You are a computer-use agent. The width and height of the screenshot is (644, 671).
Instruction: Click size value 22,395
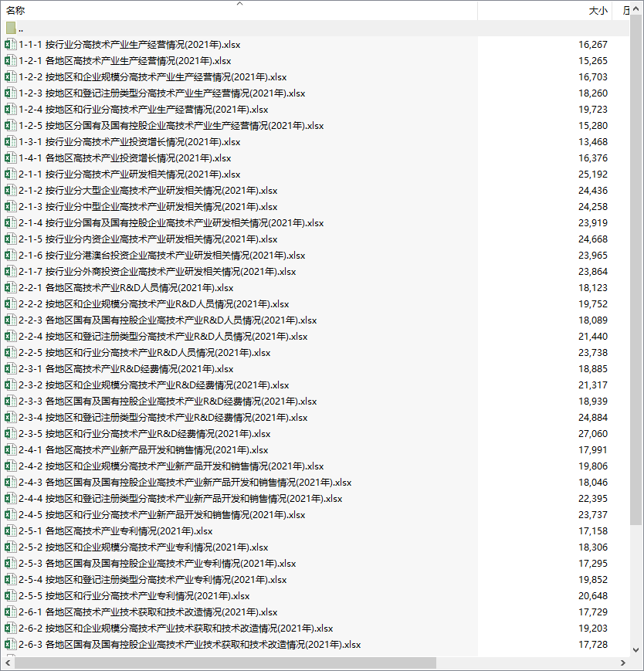[x=593, y=499]
